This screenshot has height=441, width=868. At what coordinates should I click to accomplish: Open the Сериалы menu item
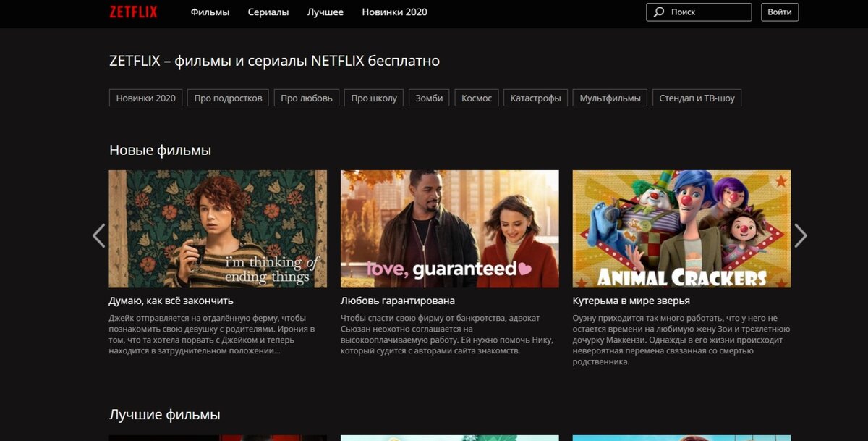268,12
